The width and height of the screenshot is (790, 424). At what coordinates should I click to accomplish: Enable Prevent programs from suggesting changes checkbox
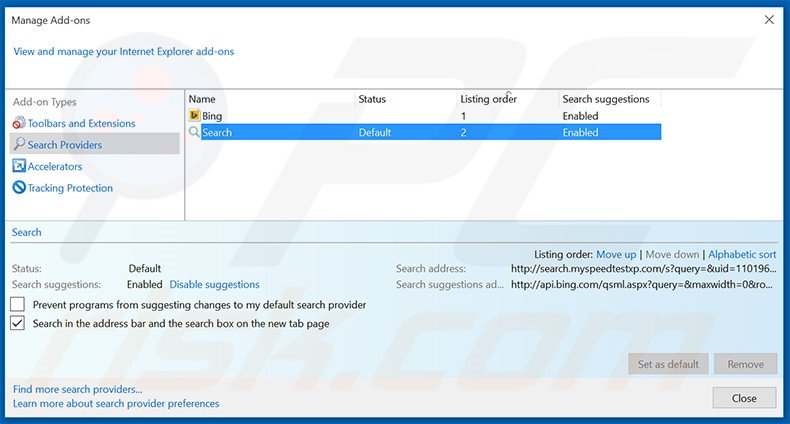point(18,304)
